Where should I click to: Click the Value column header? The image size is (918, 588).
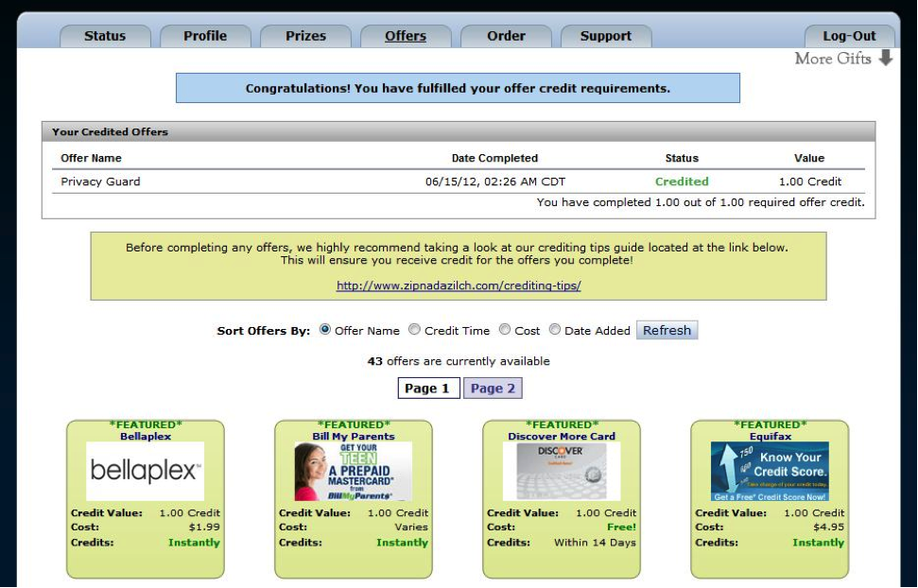coord(809,158)
